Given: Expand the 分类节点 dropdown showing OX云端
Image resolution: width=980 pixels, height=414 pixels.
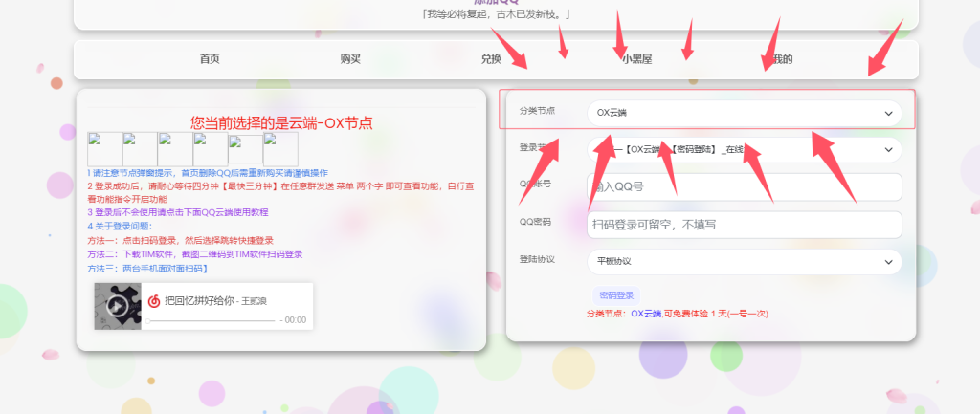Looking at the screenshot, I should [744, 113].
